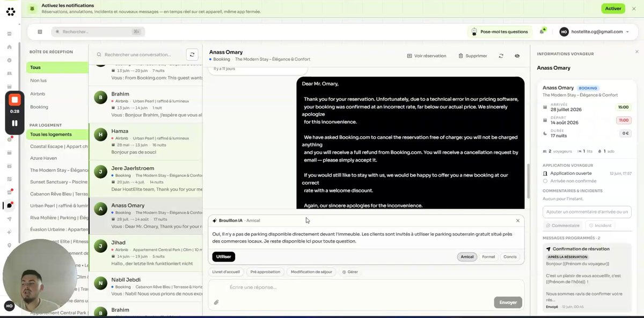The height and width of the screenshot is (318, 644).
Task: Click the Incident tab button
Action: point(599,225)
